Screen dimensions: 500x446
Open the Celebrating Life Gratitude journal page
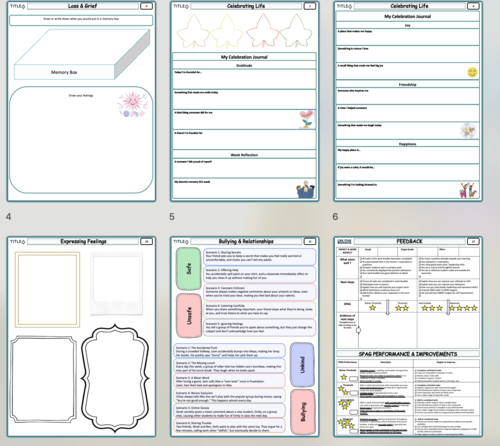click(x=244, y=101)
